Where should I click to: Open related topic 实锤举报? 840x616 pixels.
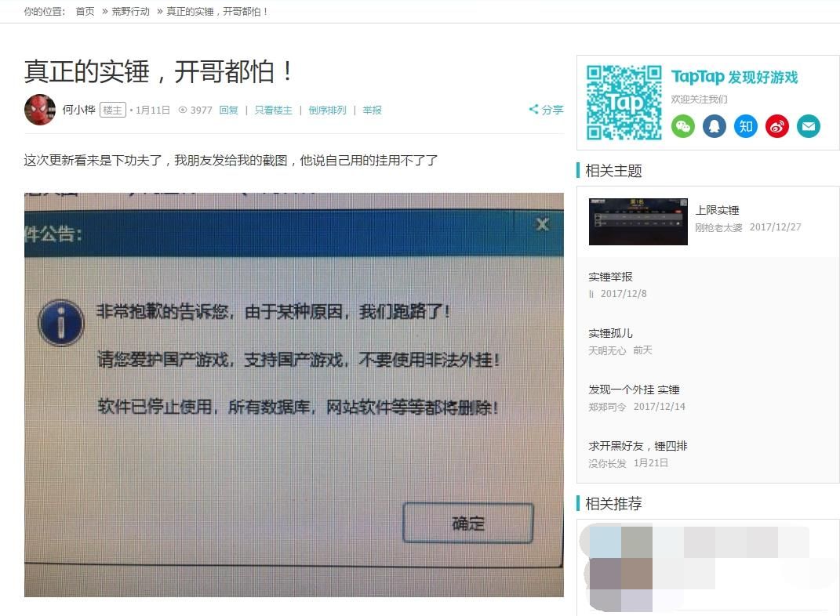(610, 277)
